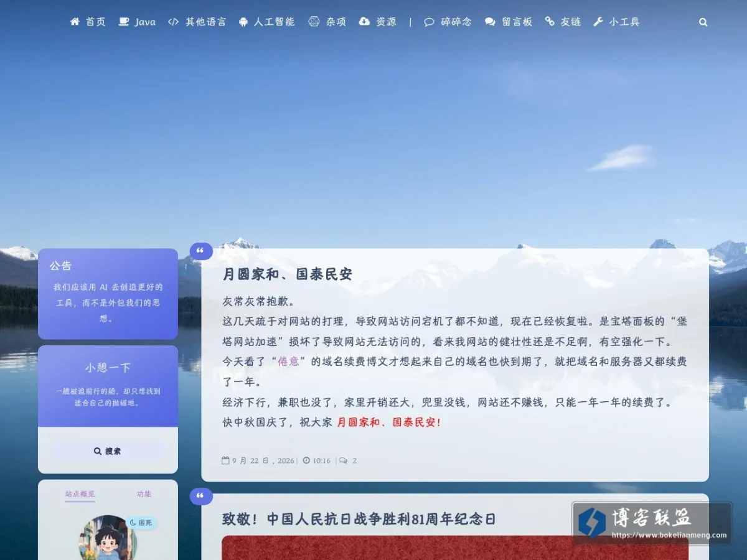747x560 pixels.
Task: Open the 杂项 menu
Action: [336, 22]
